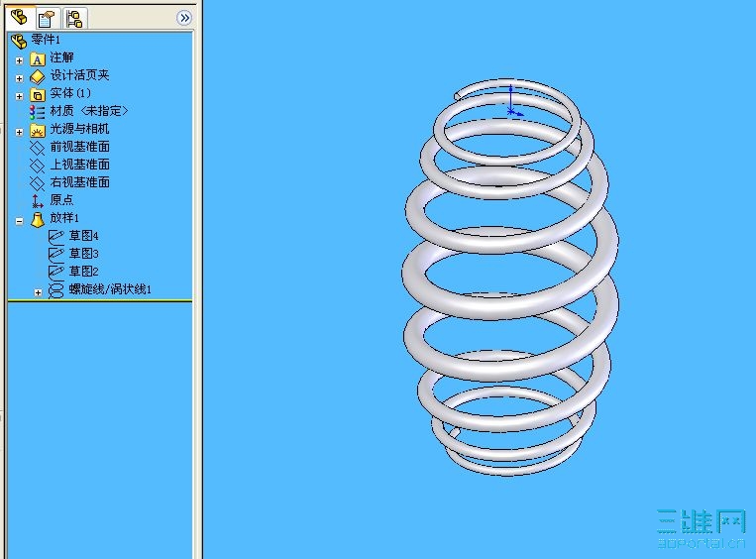
Task: Collapse the 放样1 loft feature
Action: (x=19, y=221)
